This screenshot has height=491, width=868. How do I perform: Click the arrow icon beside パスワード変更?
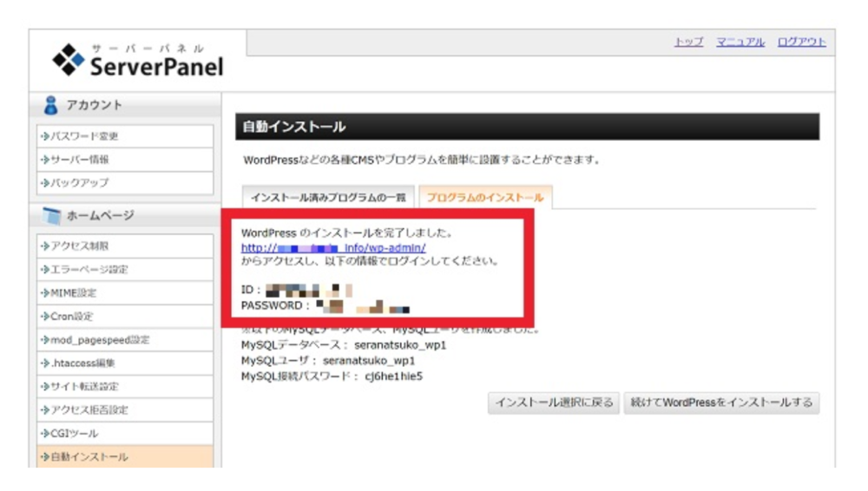tap(45, 136)
